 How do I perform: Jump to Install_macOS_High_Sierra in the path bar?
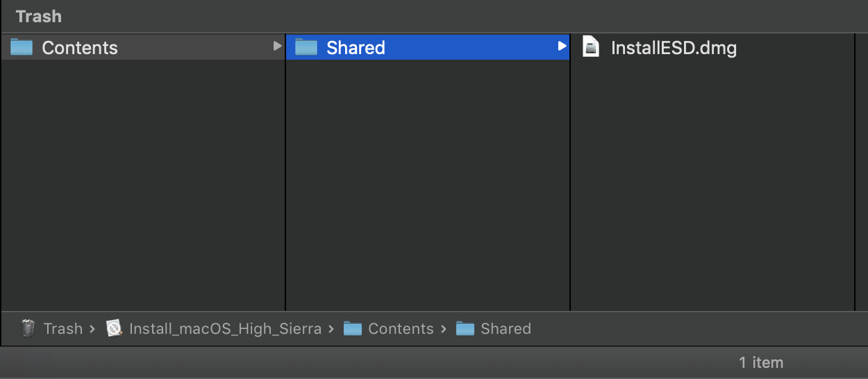[x=225, y=329]
